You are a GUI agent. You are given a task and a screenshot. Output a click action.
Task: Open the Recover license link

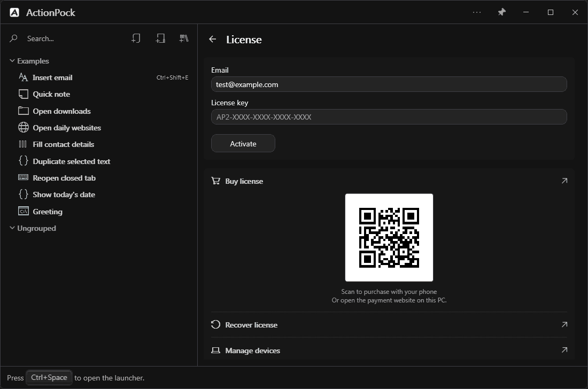[x=389, y=324]
